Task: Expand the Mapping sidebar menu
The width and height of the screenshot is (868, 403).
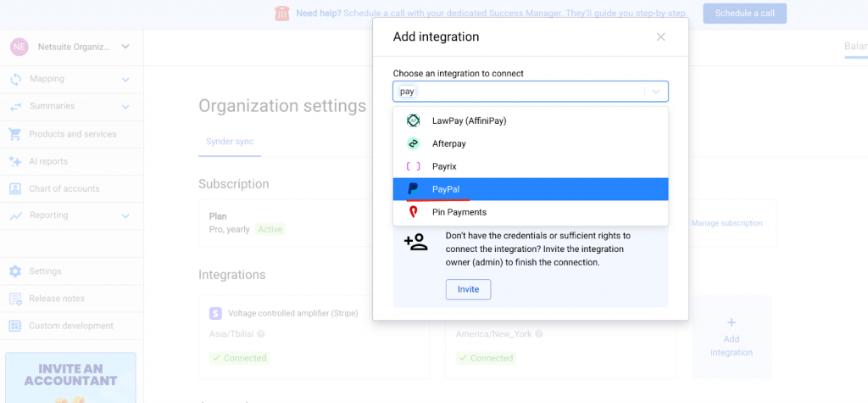Action: point(125,79)
